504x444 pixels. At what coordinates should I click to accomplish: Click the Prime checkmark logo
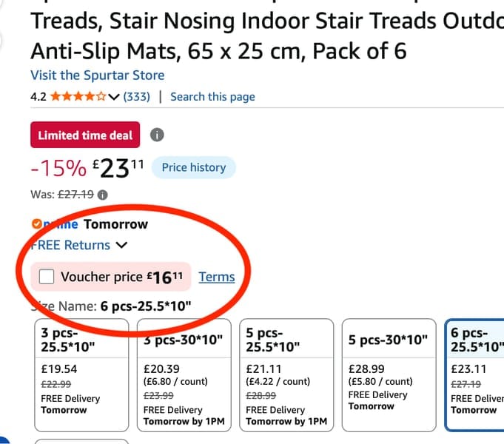click(37, 223)
